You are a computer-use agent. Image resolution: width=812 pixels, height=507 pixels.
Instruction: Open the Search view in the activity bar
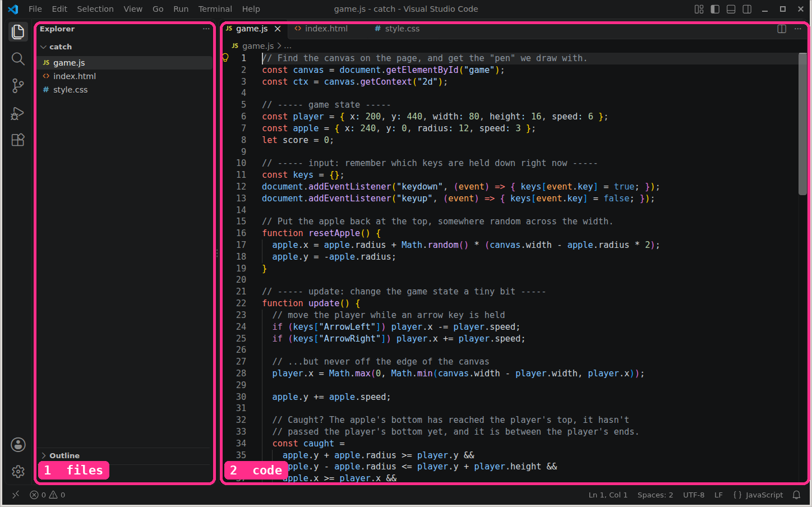[x=18, y=59]
